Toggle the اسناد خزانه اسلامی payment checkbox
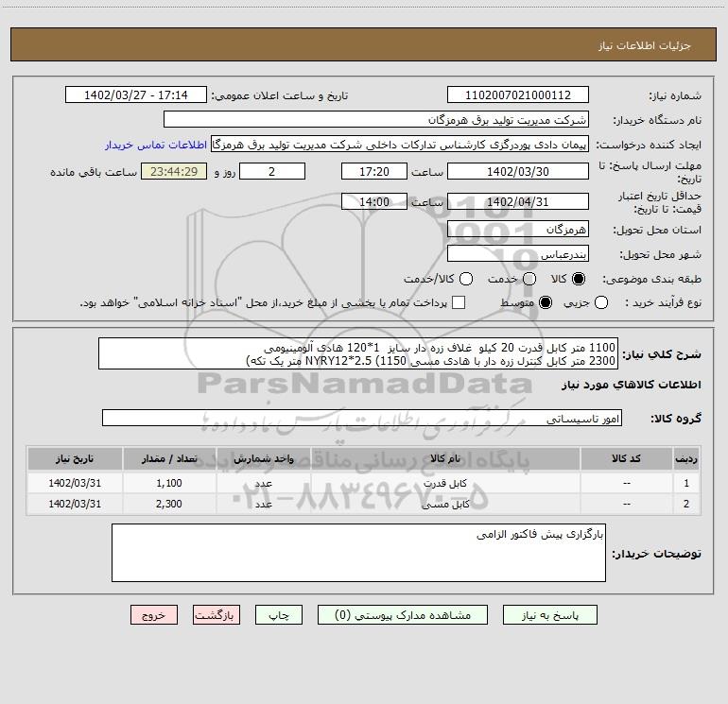 459,302
